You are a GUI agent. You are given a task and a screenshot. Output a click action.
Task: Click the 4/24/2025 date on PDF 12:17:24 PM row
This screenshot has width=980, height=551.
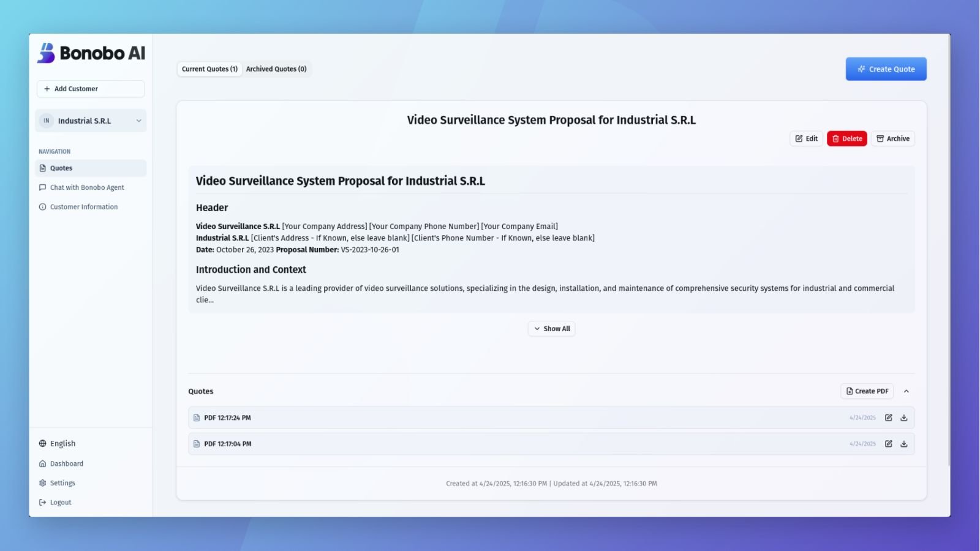coord(862,418)
